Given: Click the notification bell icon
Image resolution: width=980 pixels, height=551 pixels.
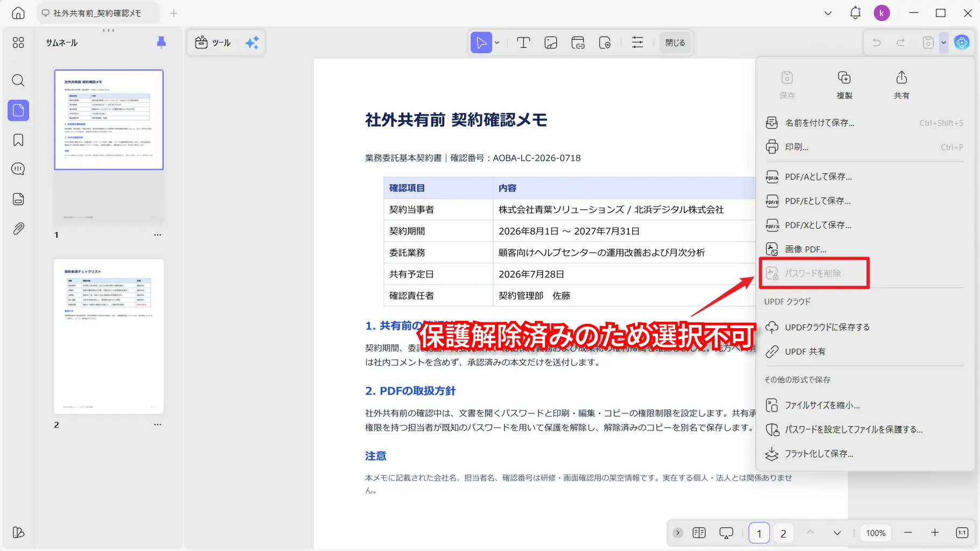Looking at the screenshot, I should [855, 13].
